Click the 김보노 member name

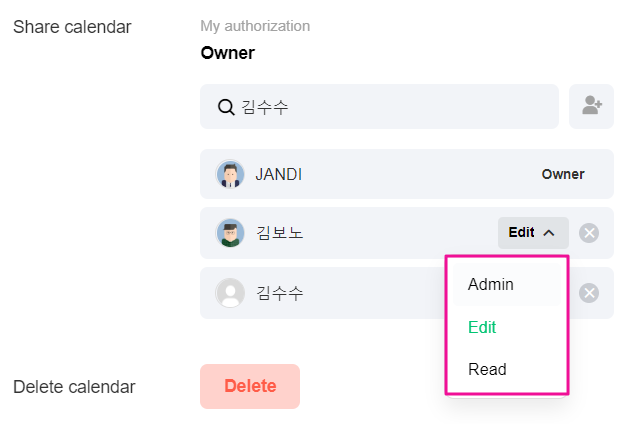280,233
